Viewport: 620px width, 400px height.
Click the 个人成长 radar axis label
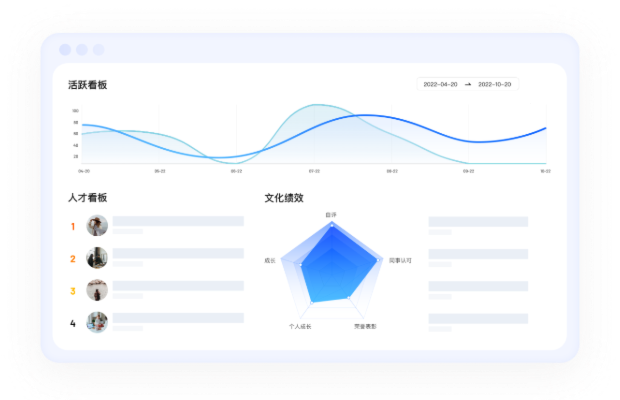point(300,326)
